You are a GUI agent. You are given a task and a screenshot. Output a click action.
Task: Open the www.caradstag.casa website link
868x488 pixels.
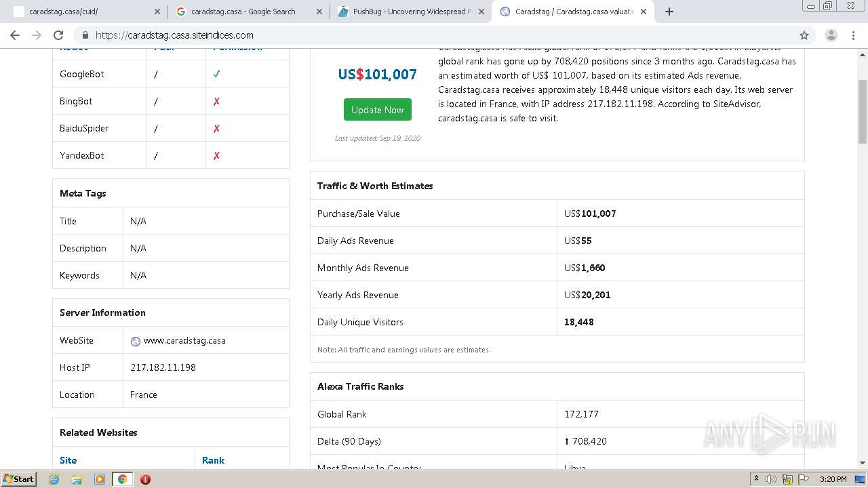184,340
